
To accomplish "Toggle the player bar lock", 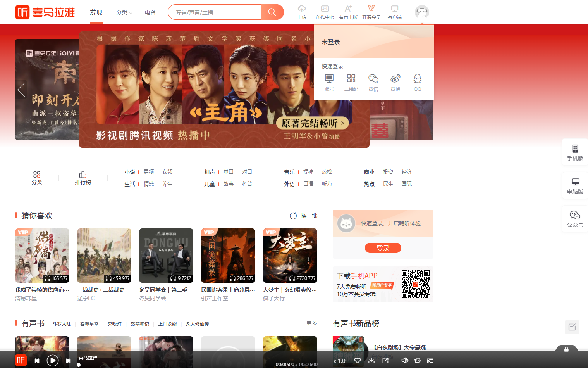I will 566,349.
